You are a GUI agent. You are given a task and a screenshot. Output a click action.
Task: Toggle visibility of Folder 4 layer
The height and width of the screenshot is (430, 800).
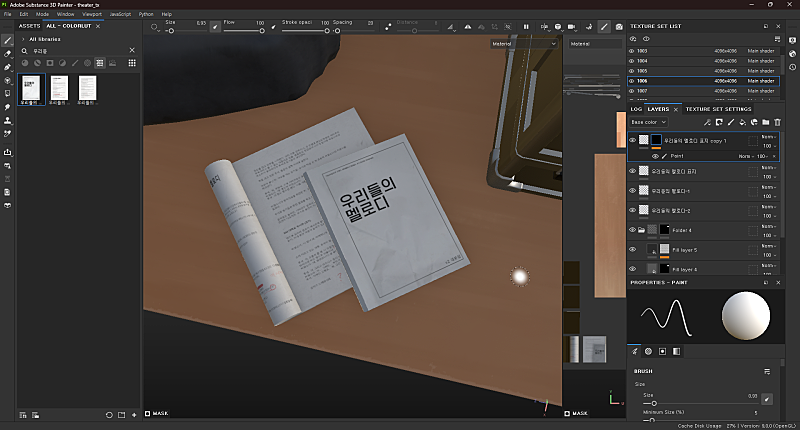632,230
